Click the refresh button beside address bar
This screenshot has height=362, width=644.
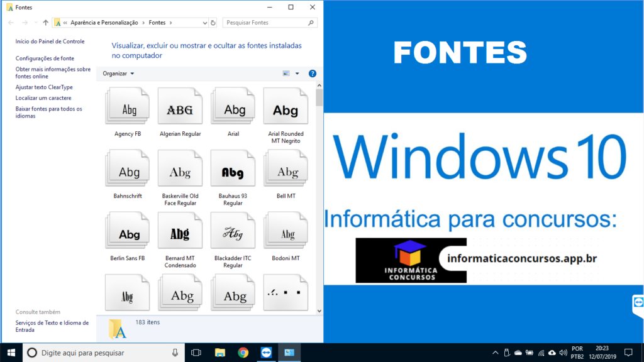[213, 23]
